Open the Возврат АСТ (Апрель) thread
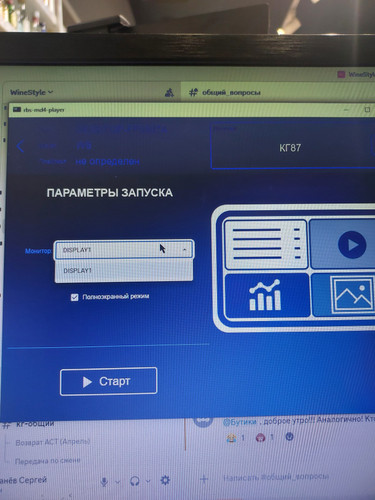Viewport: 375px width, 500px height. point(53,442)
